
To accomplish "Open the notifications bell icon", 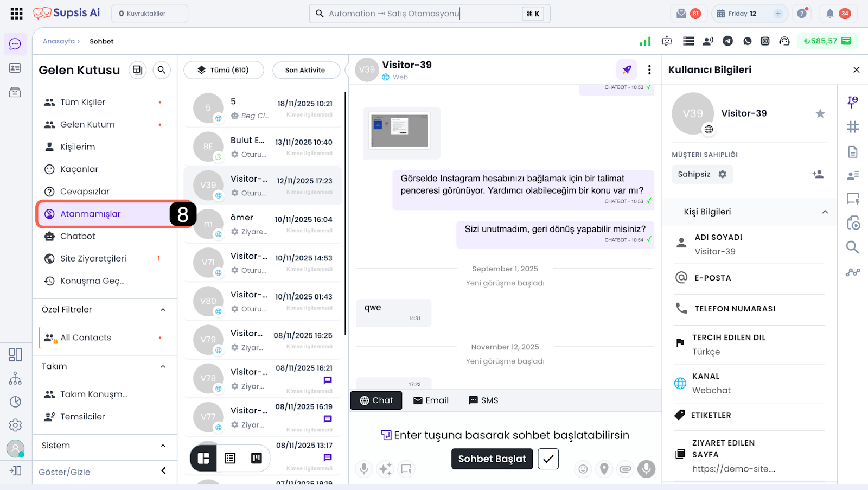I will click(829, 14).
